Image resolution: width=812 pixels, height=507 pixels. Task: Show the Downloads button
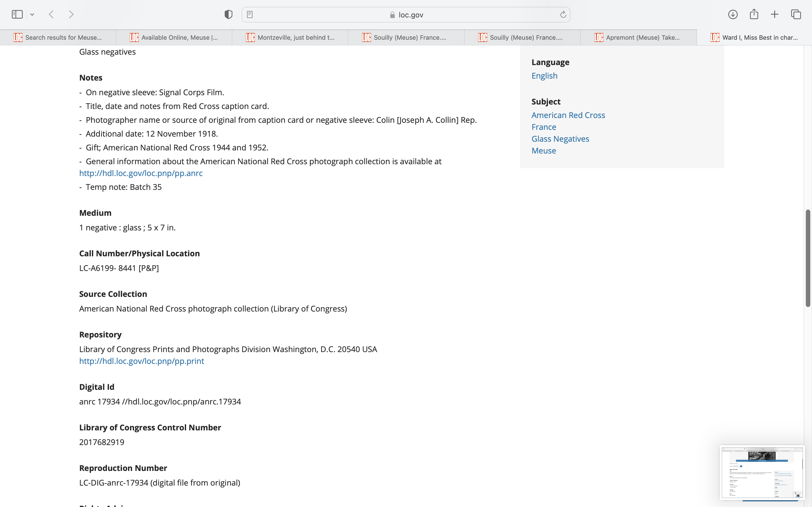(733, 14)
